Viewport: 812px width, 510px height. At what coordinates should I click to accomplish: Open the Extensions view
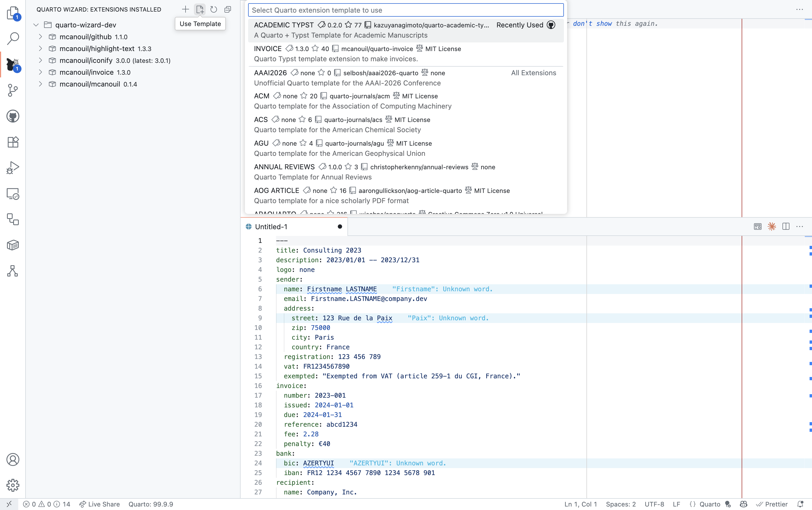(x=13, y=142)
